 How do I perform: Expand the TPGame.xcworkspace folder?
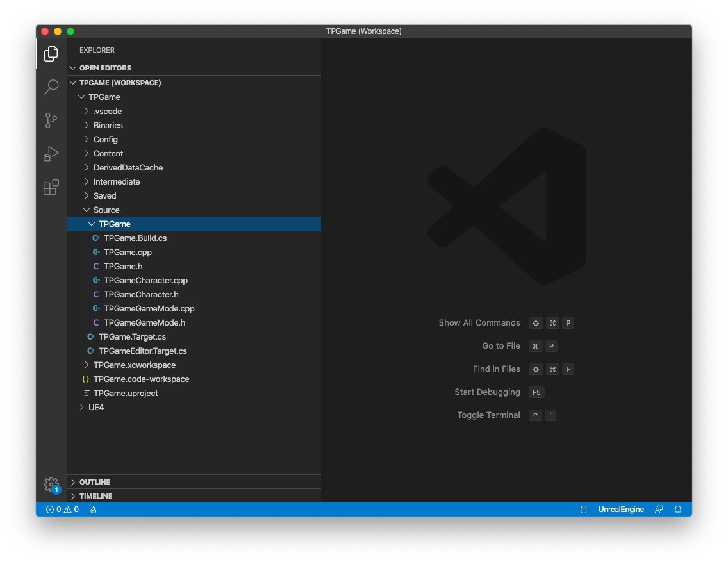click(194, 365)
